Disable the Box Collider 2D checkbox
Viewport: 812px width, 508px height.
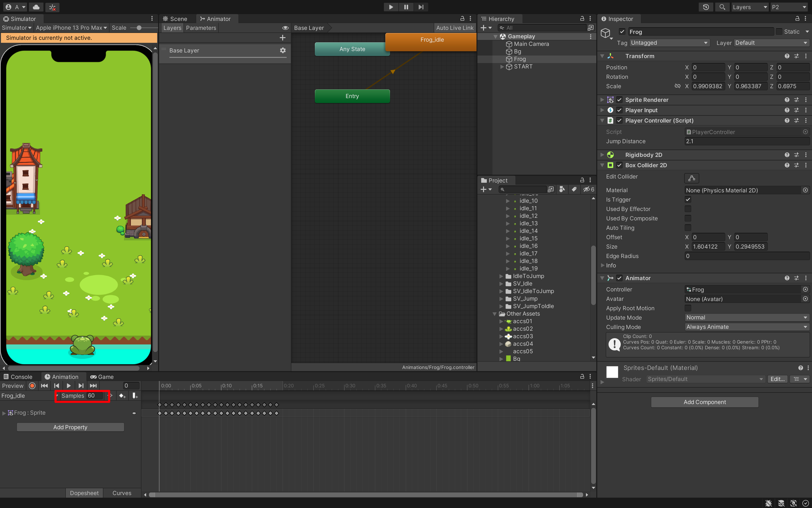pos(619,165)
